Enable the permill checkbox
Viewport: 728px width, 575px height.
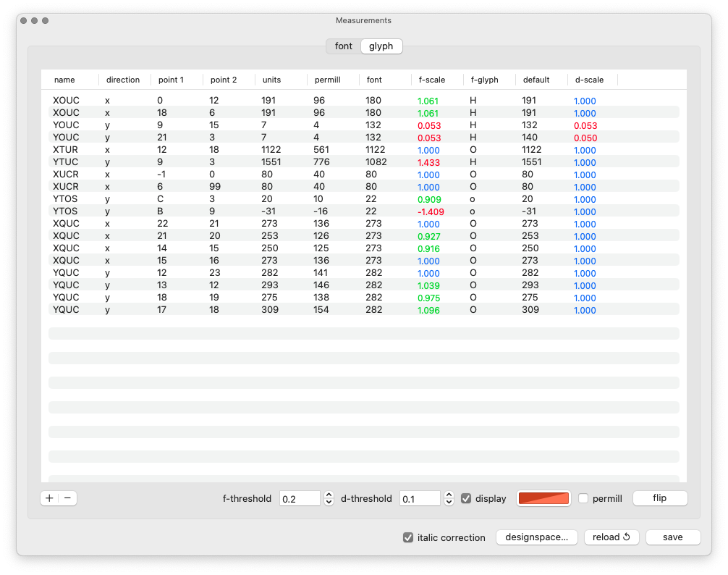583,498
